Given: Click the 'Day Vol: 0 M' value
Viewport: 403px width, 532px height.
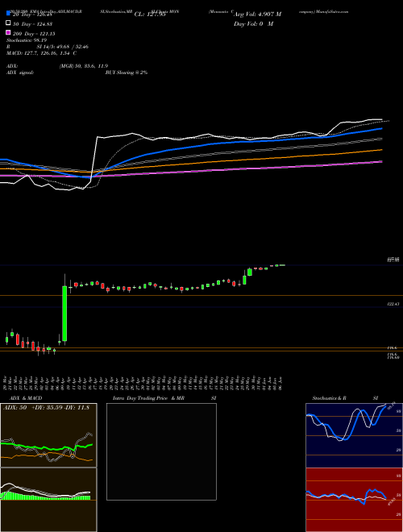Looking at the screenshot, I should 253,23.
